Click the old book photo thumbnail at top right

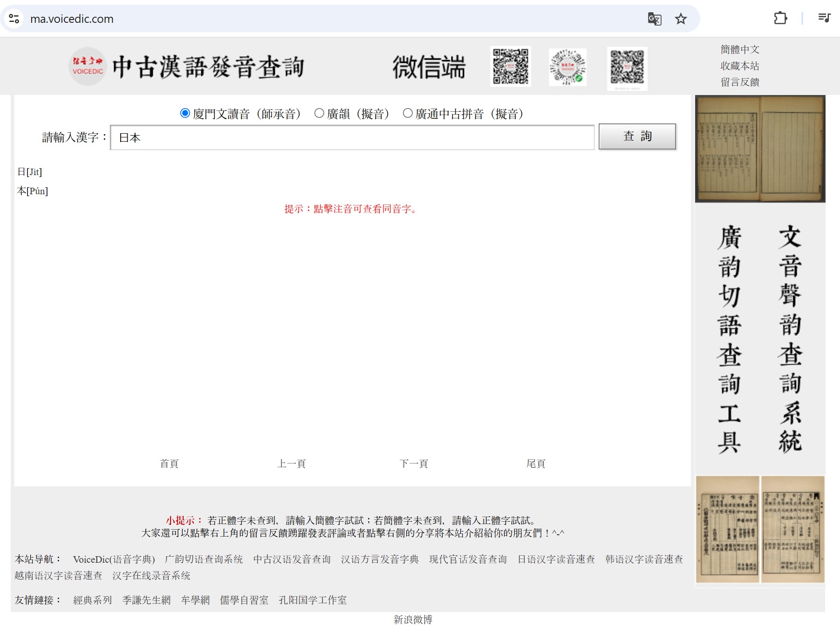(760, 149)
